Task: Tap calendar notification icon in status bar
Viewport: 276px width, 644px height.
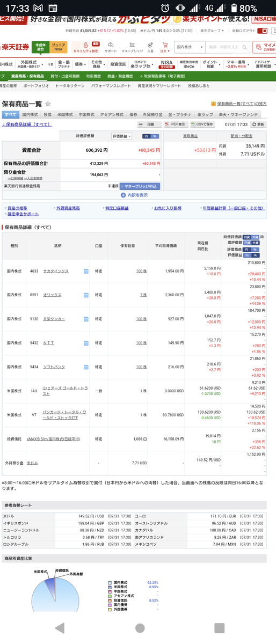Action: (53, 8)
